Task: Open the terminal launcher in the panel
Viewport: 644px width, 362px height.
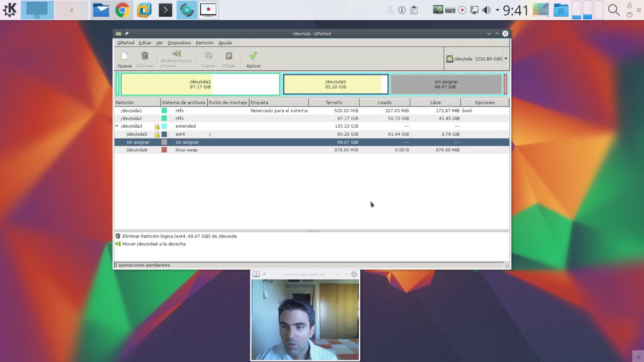Action: point(166,10)
